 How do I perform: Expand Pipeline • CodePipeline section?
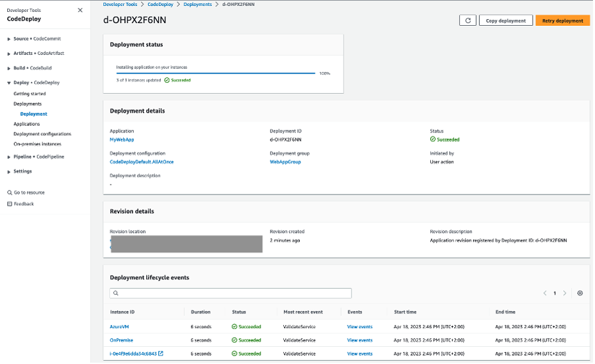[9, 157]
